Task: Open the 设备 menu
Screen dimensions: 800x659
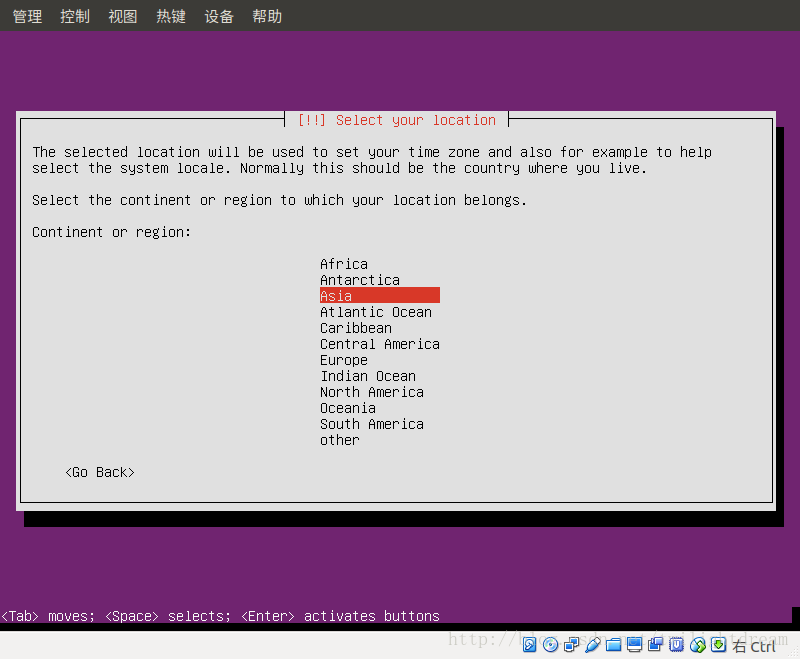Action: point(218,15)
